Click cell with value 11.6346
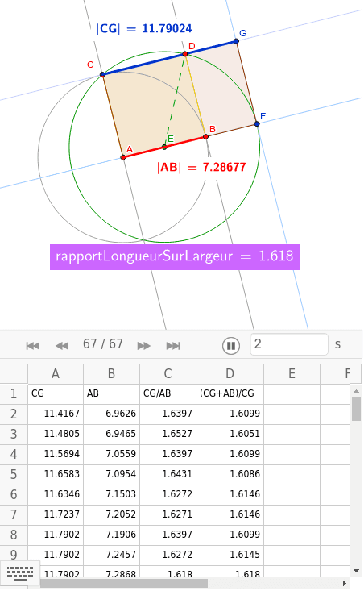 click(x=56, y=494)
